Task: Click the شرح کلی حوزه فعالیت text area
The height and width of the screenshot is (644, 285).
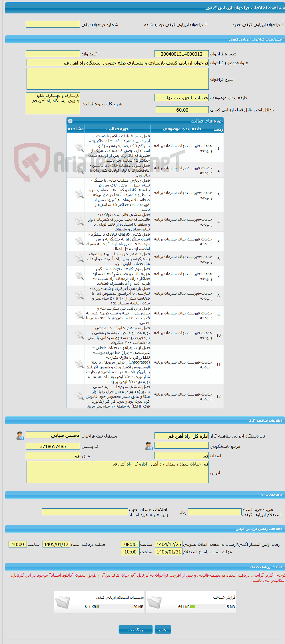Action: point(53,103)
